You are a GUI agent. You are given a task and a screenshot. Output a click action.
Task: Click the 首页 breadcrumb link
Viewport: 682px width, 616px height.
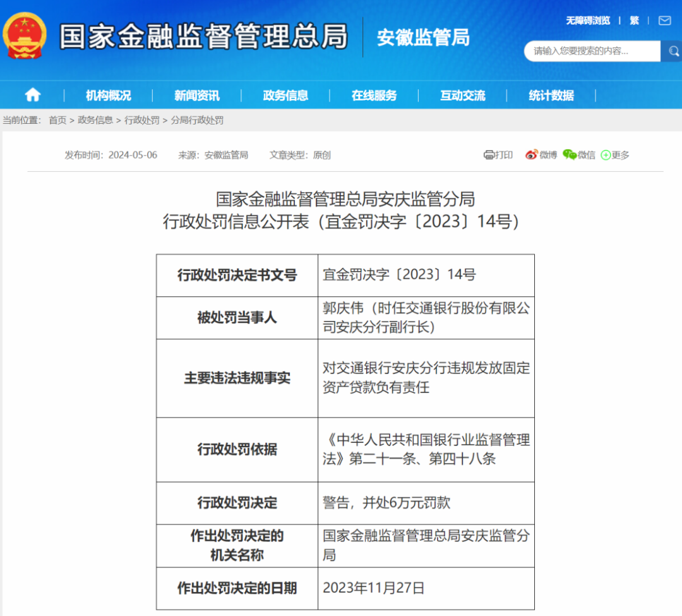tap(57, 120)
